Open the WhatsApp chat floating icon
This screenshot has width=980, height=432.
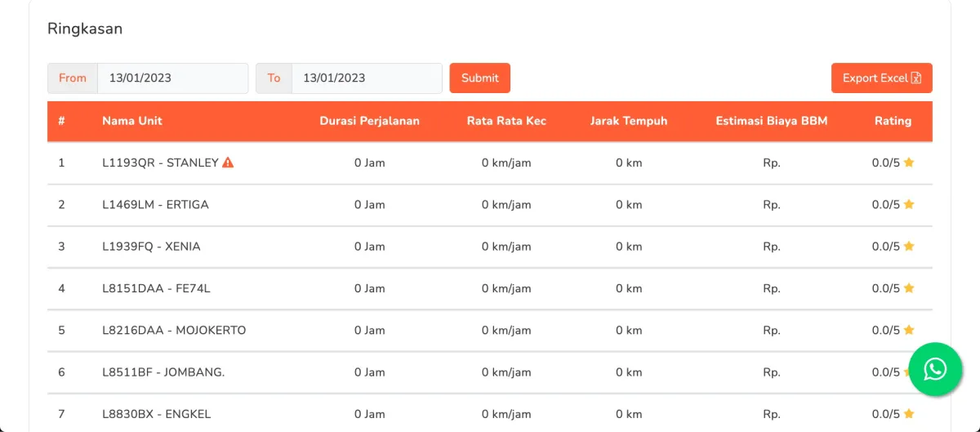coord(935,369)
